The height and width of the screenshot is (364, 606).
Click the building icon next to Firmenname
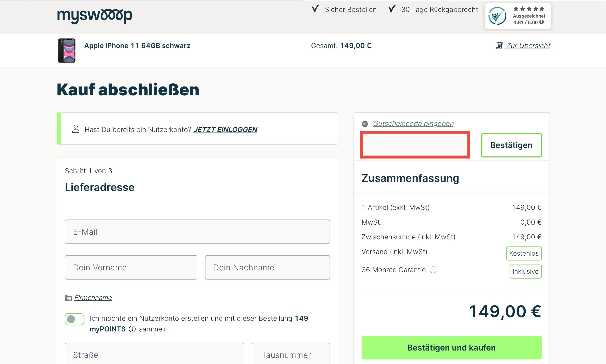tap(68, 298)
